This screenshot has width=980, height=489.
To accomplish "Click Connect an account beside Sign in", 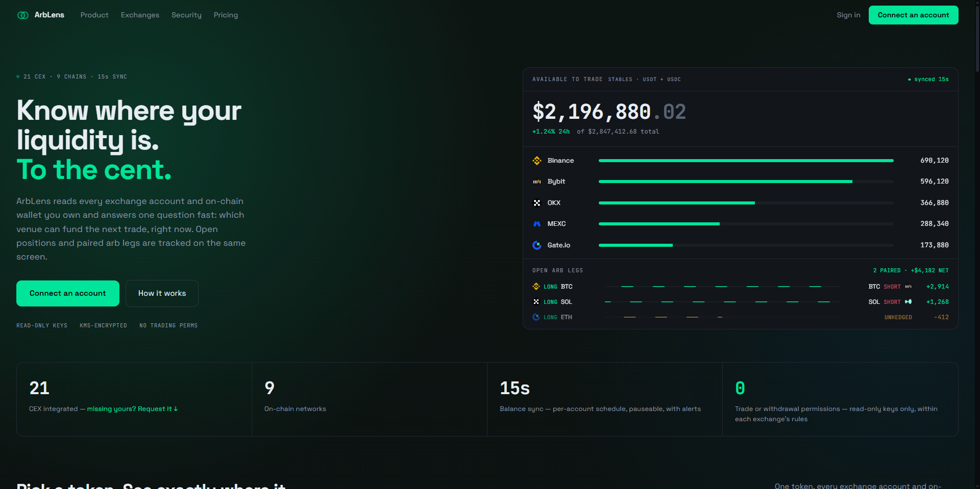I will (914, 15).
